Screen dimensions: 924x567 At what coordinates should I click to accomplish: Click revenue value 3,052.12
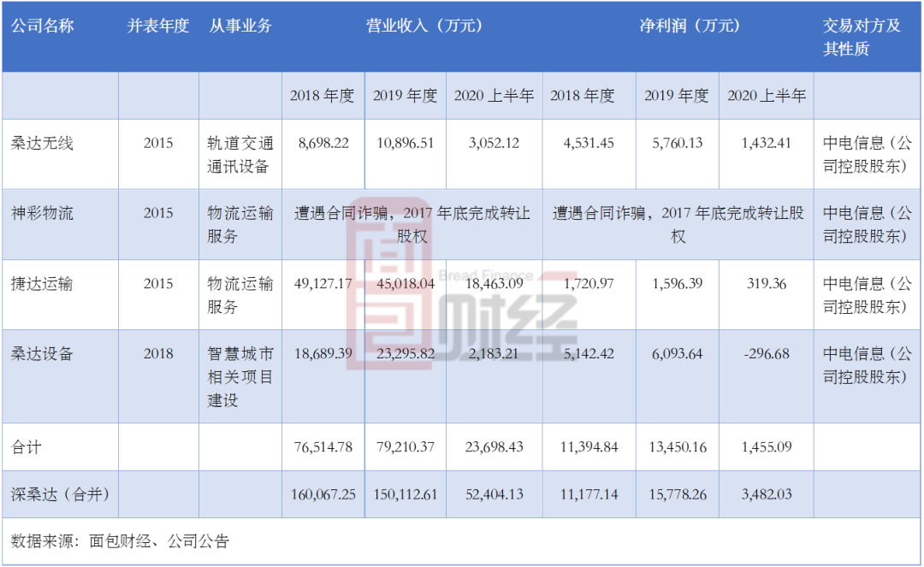494,143
